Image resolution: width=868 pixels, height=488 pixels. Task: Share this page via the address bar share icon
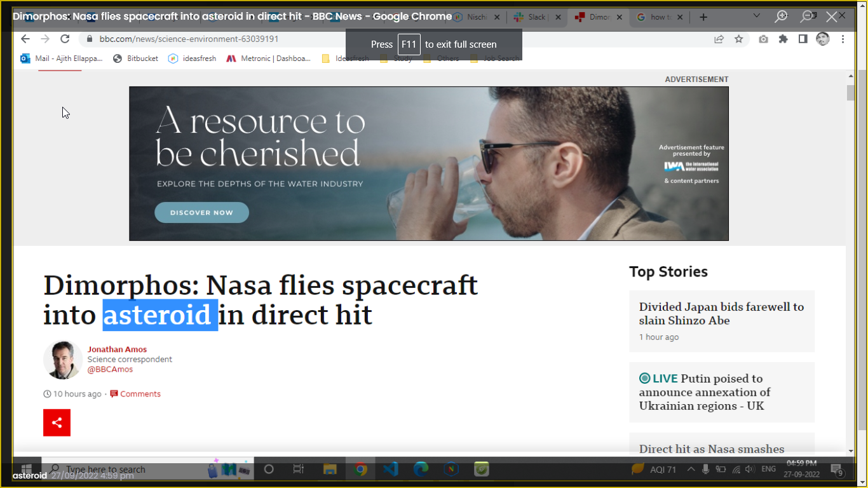click(x=719, y=39)
